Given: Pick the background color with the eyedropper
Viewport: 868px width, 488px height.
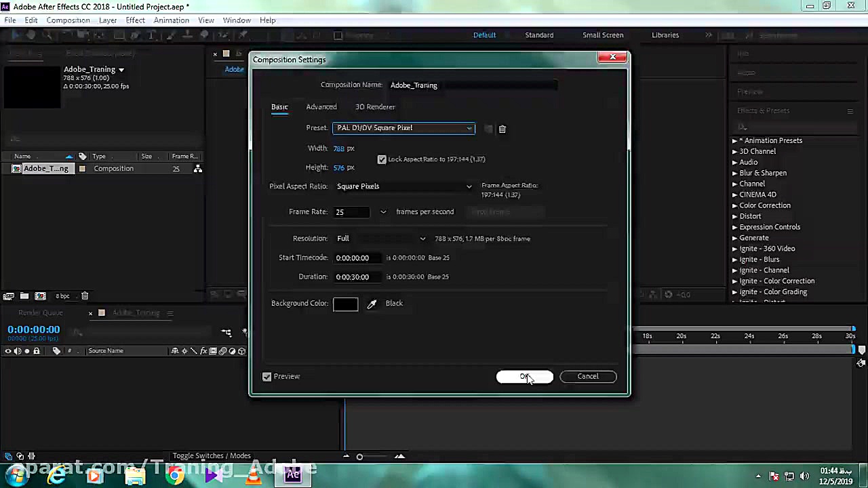Looking at the screenshot, I should pos(372,304).
